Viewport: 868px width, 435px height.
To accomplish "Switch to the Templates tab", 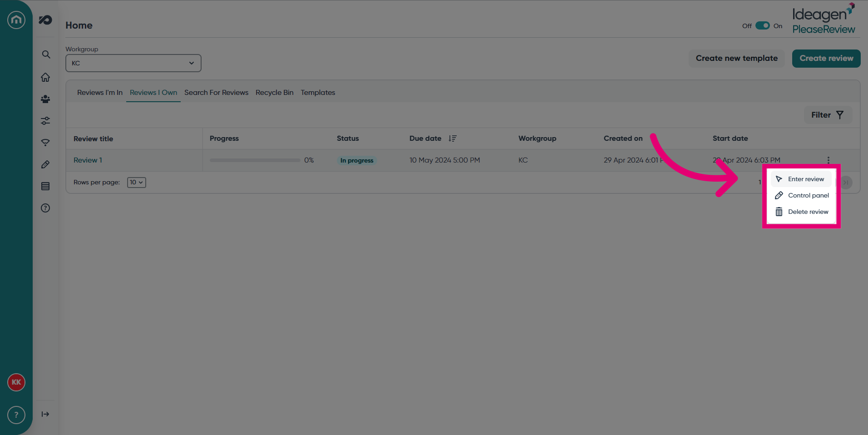I will (318, 93).
